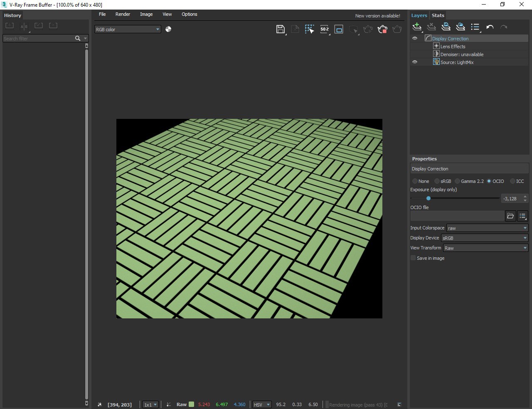Open the Options menu

(190, 14)
